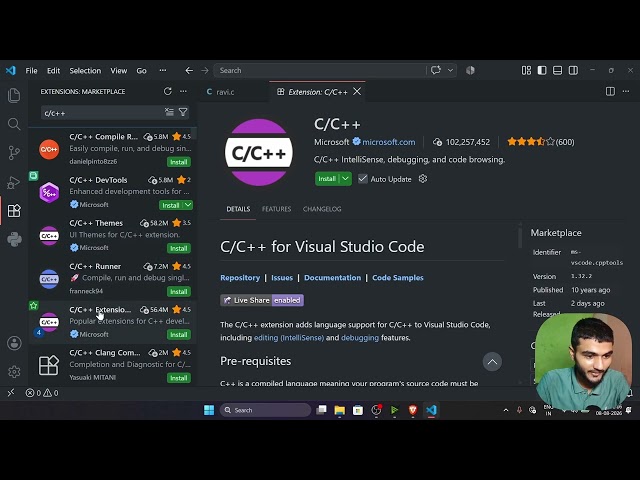Expand the main Install button dropdown arrow

345,179
